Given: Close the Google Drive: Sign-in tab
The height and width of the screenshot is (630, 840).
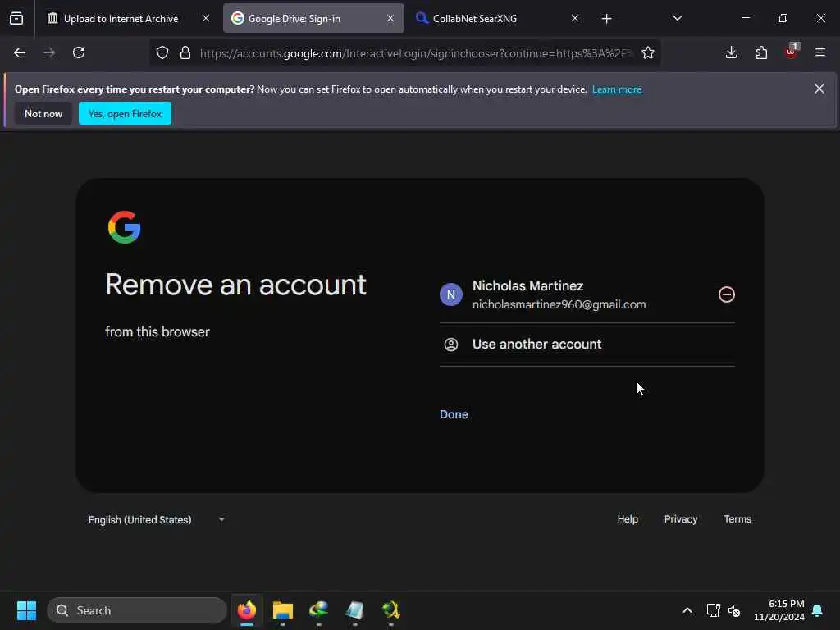Looking at the screenshot, I should (x=390, y=19).
